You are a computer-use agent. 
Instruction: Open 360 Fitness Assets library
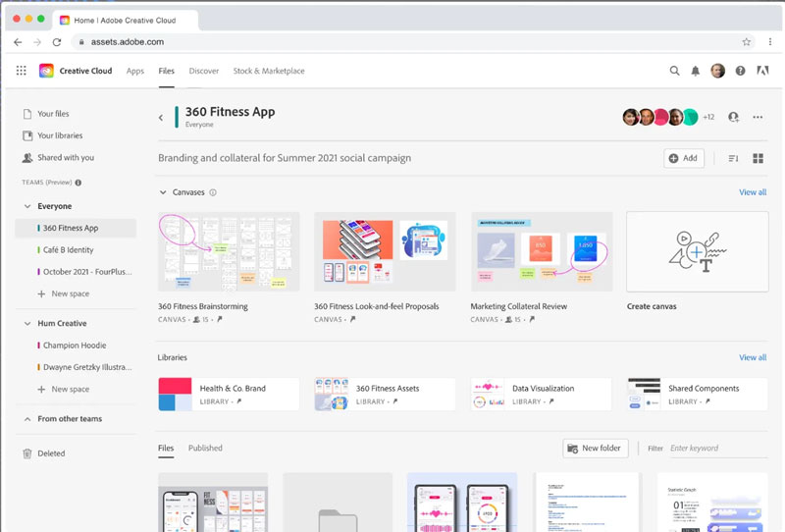pyautogui.click(x=385, y=395)
